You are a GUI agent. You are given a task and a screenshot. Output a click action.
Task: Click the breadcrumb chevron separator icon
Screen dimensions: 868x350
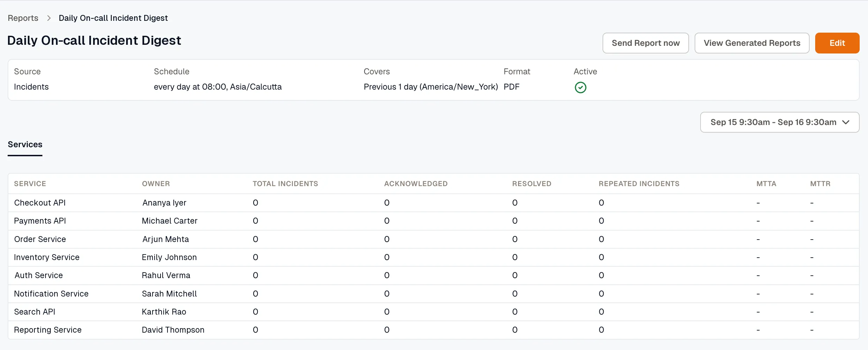(x=49, y=18)
